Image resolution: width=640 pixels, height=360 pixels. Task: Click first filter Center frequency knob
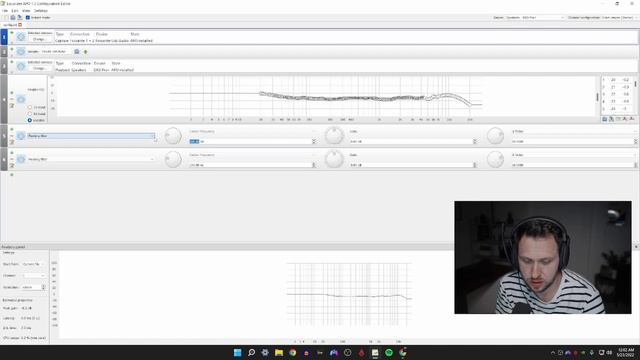pyautogui.click(x=173, y=136)
